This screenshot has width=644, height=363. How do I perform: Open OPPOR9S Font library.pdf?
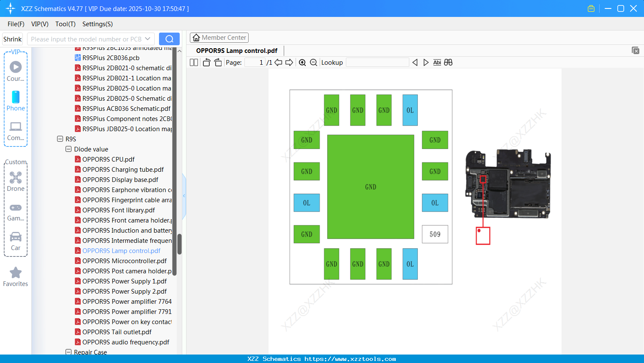coord(115,210)
